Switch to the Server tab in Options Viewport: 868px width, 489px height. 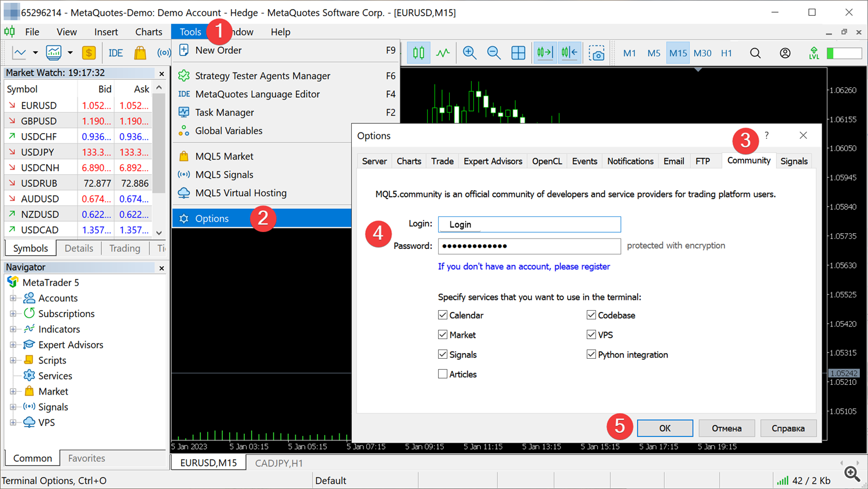pos(374,161)
